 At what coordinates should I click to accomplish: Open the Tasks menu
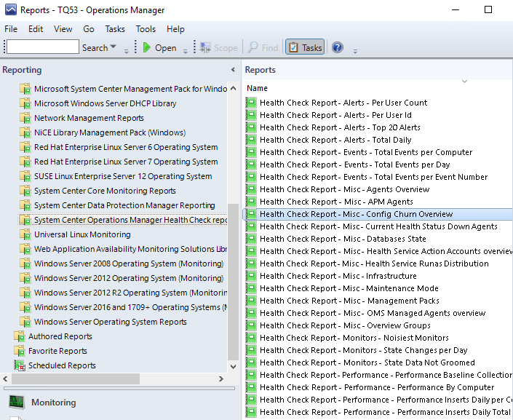point(115,29)
